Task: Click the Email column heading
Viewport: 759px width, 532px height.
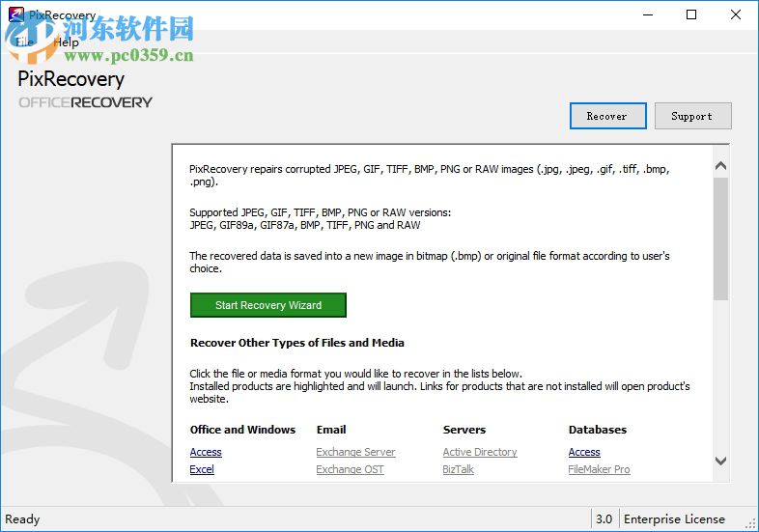Action: [x=331, y=430]
